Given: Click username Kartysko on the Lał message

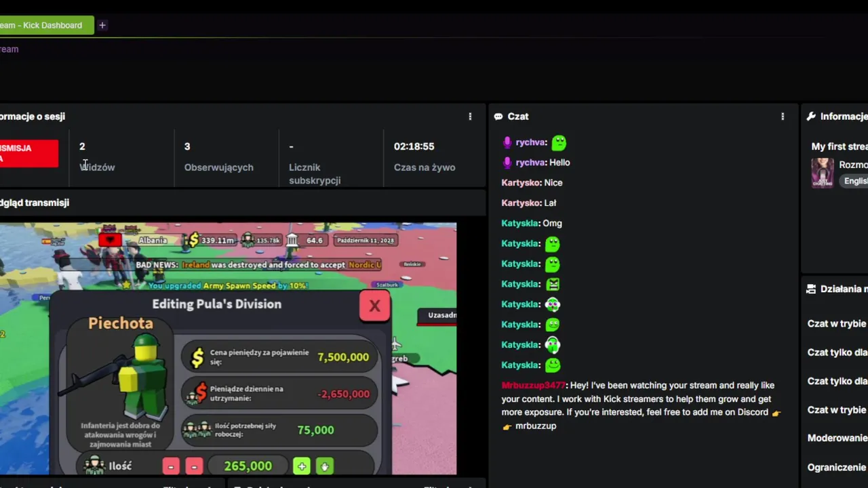Looking at the screenshot, I should click(x=521, y=203).
